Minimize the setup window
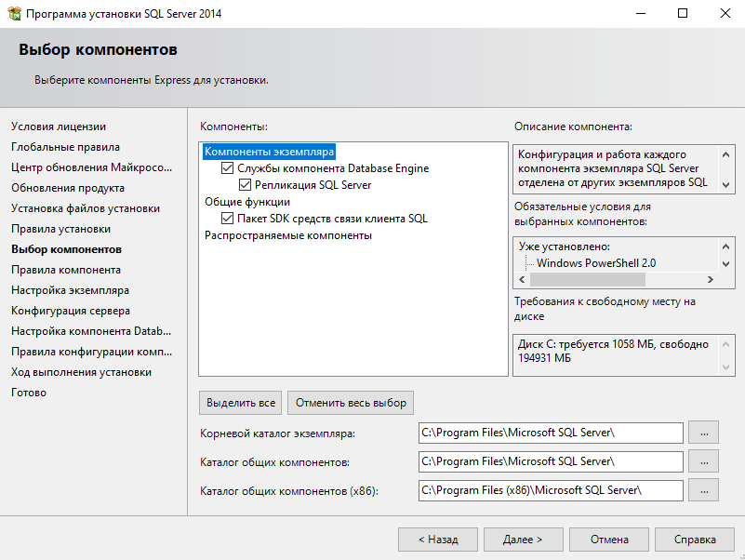745x560 pixels. 641,13
